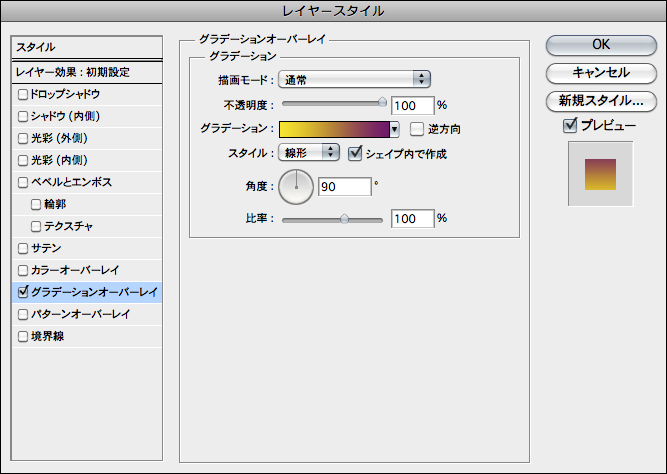Click the 不透明度 opacity slider handle
Image resolution: width=667 pixels, height=474 pixels.
(x=382, y=103)
